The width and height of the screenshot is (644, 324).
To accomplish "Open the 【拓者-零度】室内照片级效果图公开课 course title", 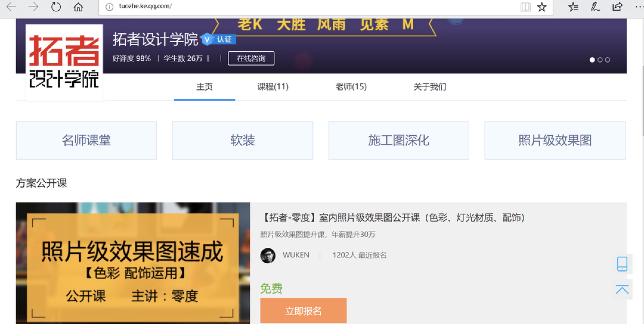I will [393, 218].
